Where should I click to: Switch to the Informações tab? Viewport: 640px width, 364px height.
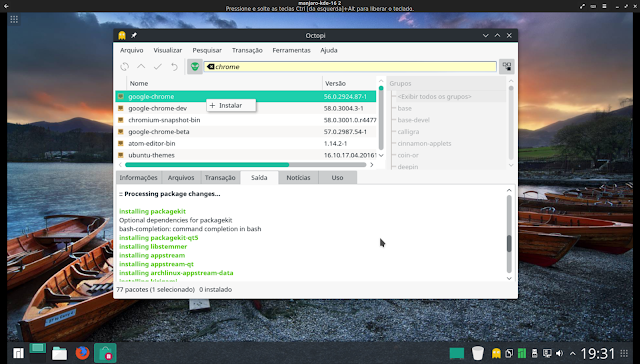(x=138, y=178)
